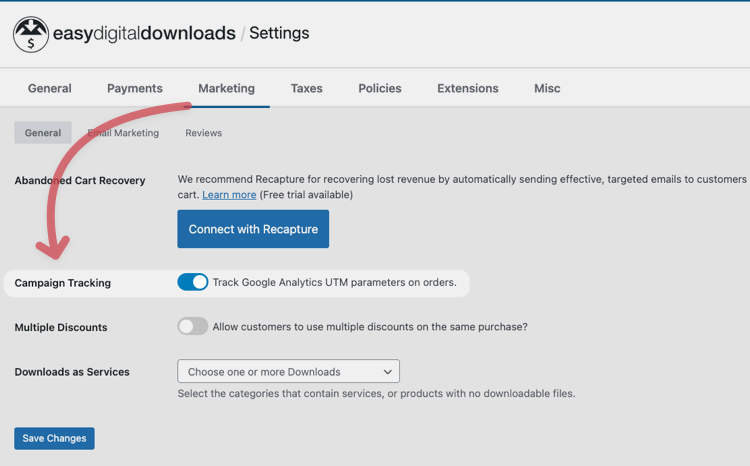This screenshot has width=750, height=466.
Task: Open the General settings tab
Action: coord(50,89)
